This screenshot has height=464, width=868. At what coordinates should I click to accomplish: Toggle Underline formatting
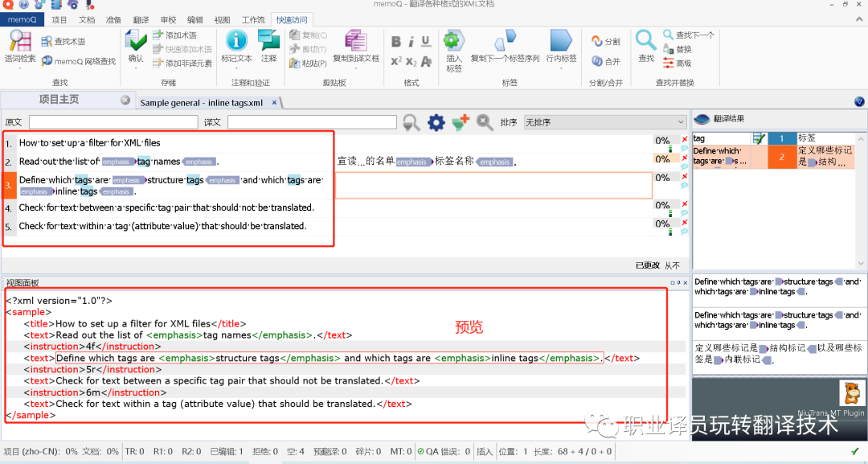426,42
